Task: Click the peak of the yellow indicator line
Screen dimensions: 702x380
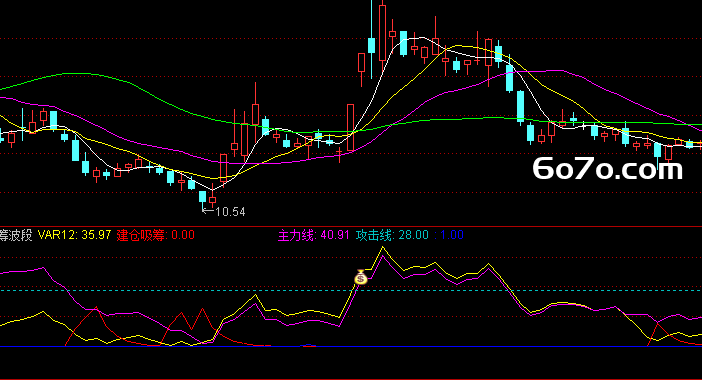Action: pyautogui.click(x=382, y=247)
